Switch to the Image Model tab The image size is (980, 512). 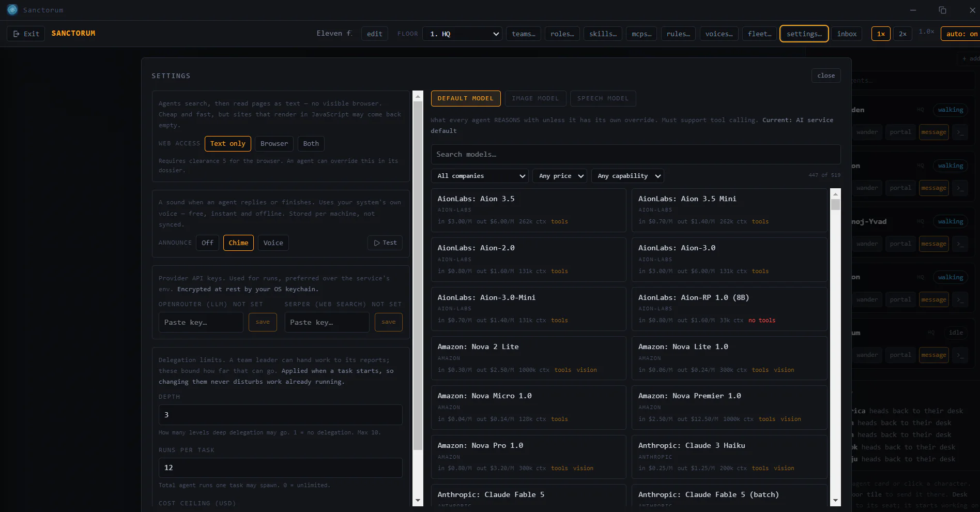(535, 98)
